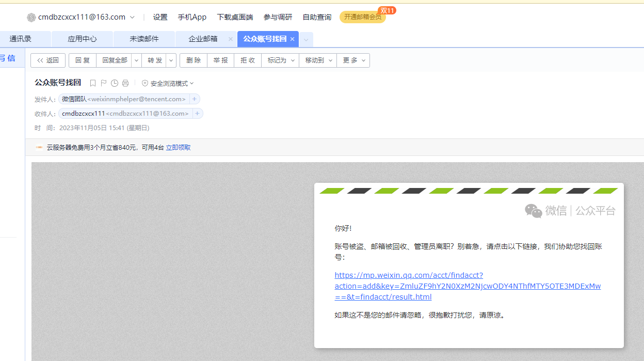
Task: Click recipient chip cmdbzcxcx111@163.com
Action: (x=125, y=114)
